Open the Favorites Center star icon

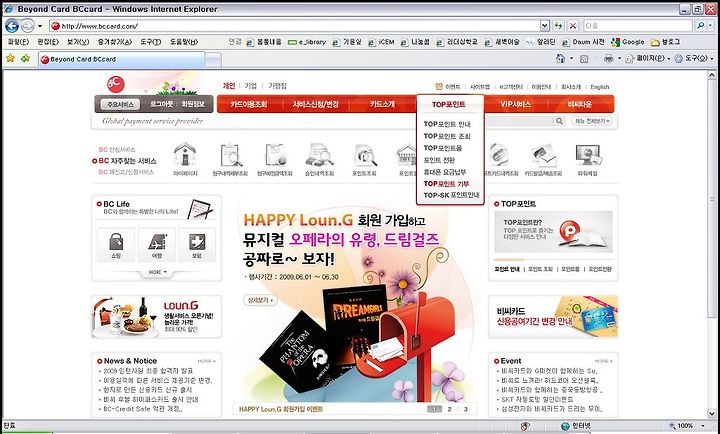(10, 58)
